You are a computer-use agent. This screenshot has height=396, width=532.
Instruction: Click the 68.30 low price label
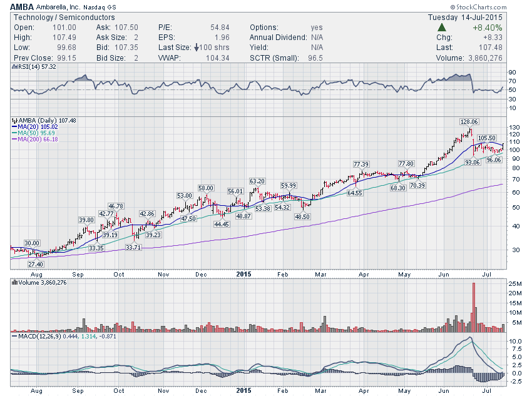(397, 188)
